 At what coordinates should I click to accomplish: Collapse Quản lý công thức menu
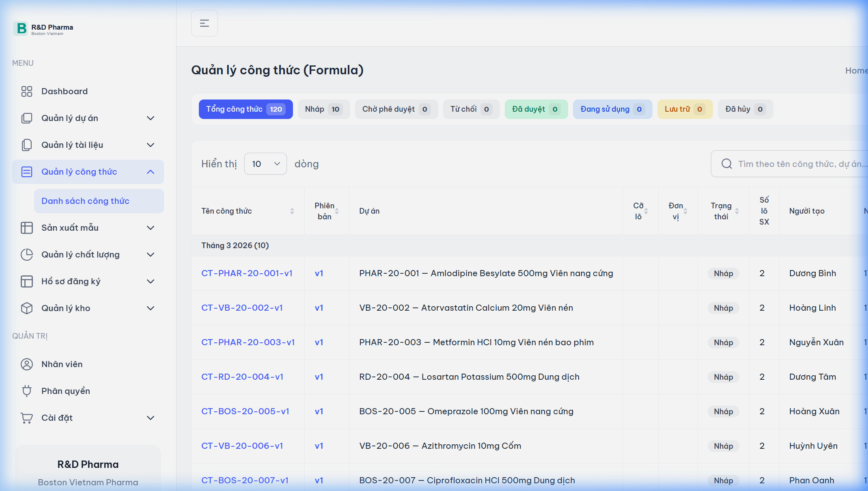[x=151, y=172]
